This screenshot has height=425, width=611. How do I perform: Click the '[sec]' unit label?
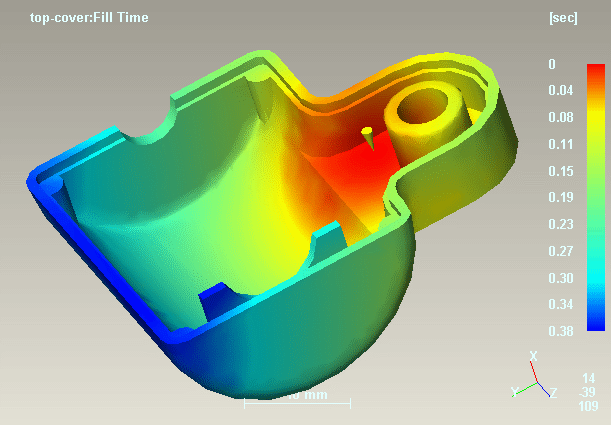(563, 18)
